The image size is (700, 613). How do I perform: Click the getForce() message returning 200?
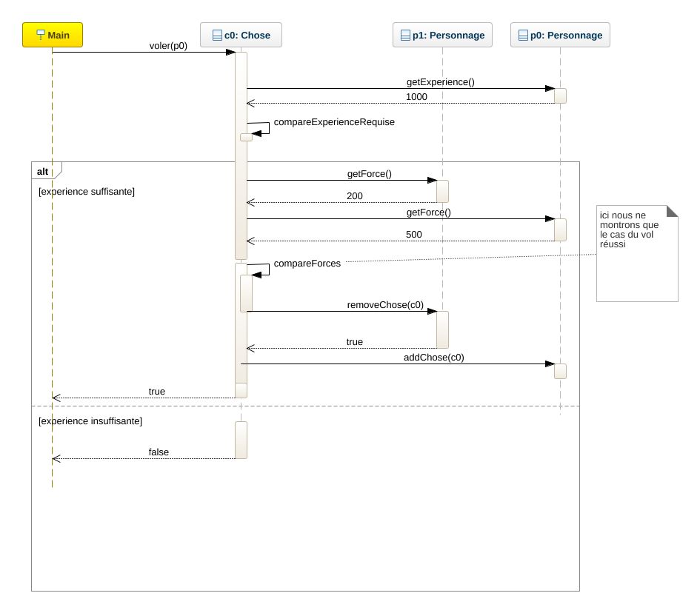click(x=369, y=174)
